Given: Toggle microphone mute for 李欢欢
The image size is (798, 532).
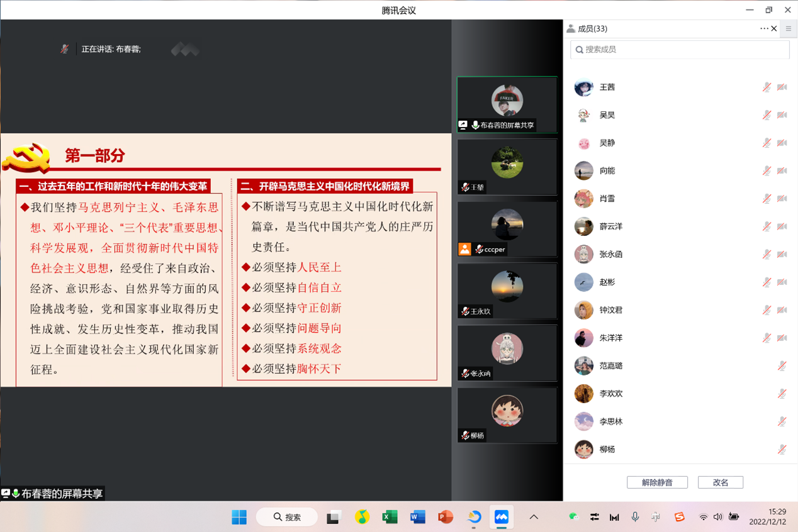Looking at the screenshot, I should [782, 394].
